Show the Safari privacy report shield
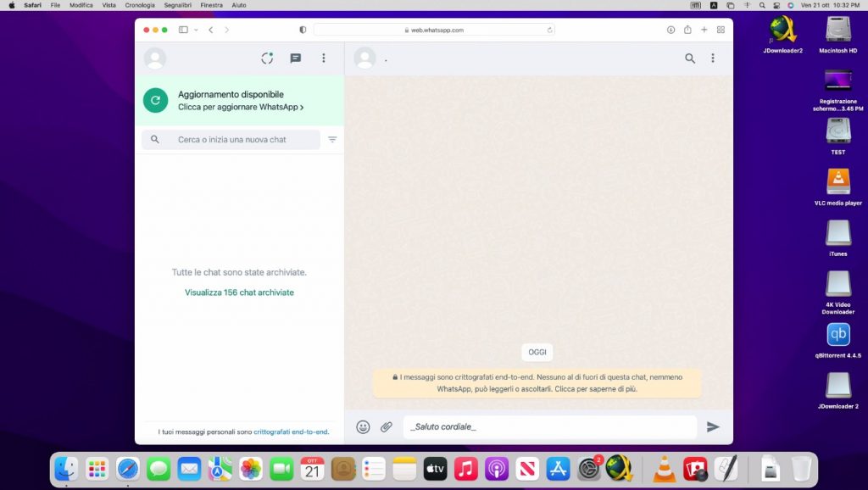This screenshot has width=868, height=490. (303, 29)
